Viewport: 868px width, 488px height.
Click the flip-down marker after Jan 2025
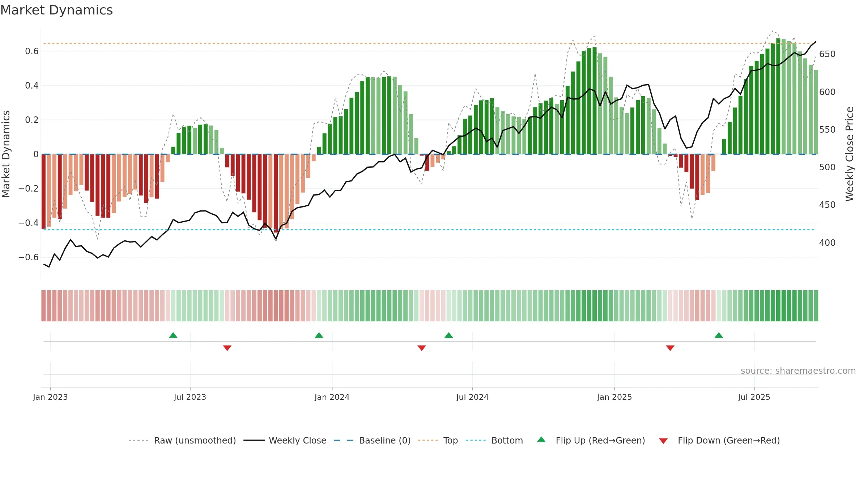point(670,348)
